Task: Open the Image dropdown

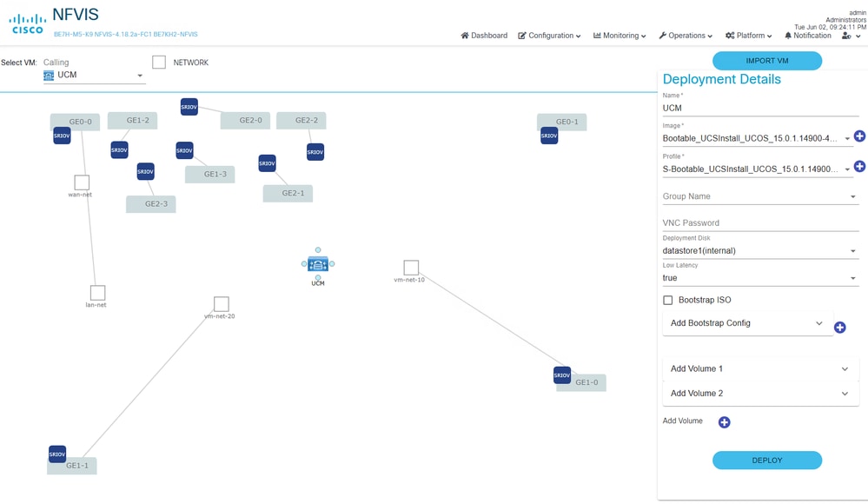Action: 756,138
